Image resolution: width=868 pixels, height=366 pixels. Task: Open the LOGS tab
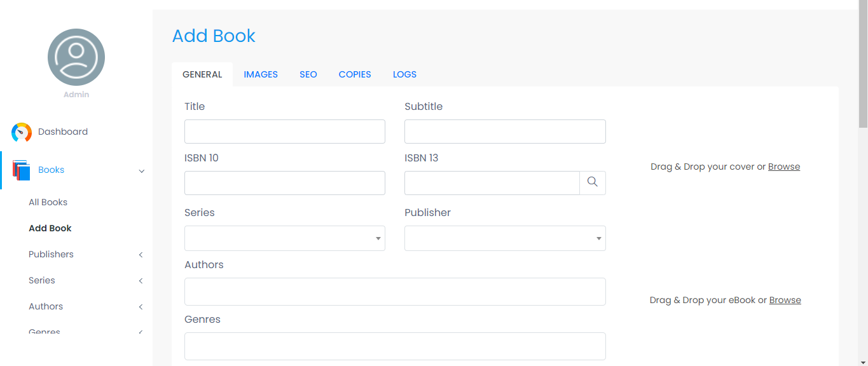(404, 74)
